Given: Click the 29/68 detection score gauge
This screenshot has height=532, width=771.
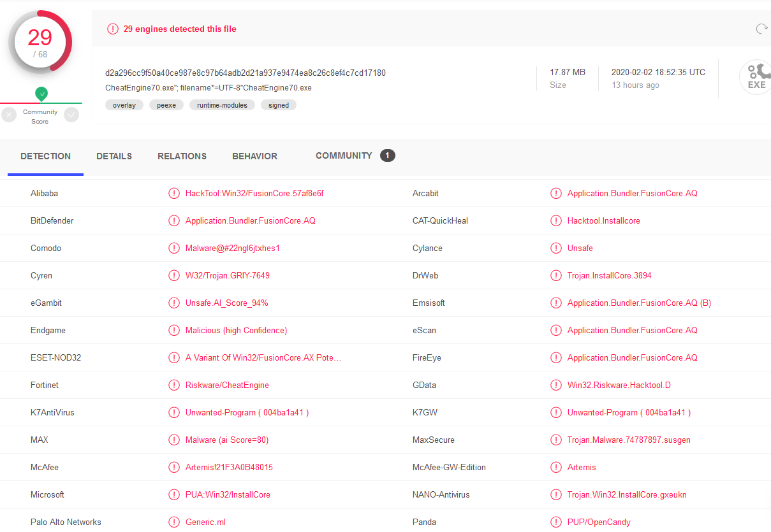Looking at the screenshot, I should coord(40,42).
